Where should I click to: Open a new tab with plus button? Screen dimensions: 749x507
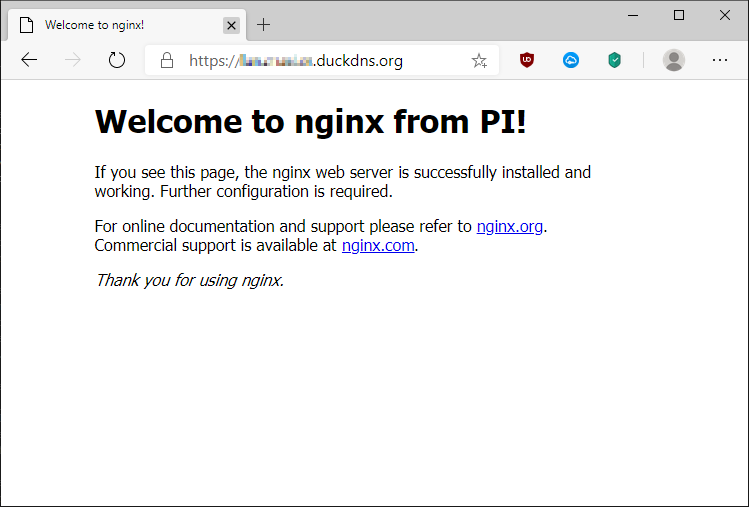coord(263,25)
